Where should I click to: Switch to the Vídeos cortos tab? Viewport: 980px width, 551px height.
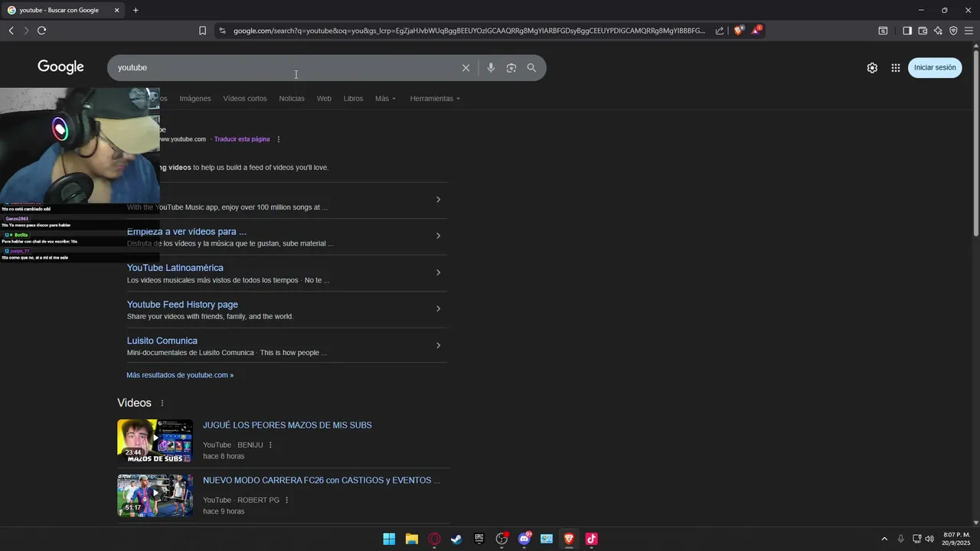(245, 99)
